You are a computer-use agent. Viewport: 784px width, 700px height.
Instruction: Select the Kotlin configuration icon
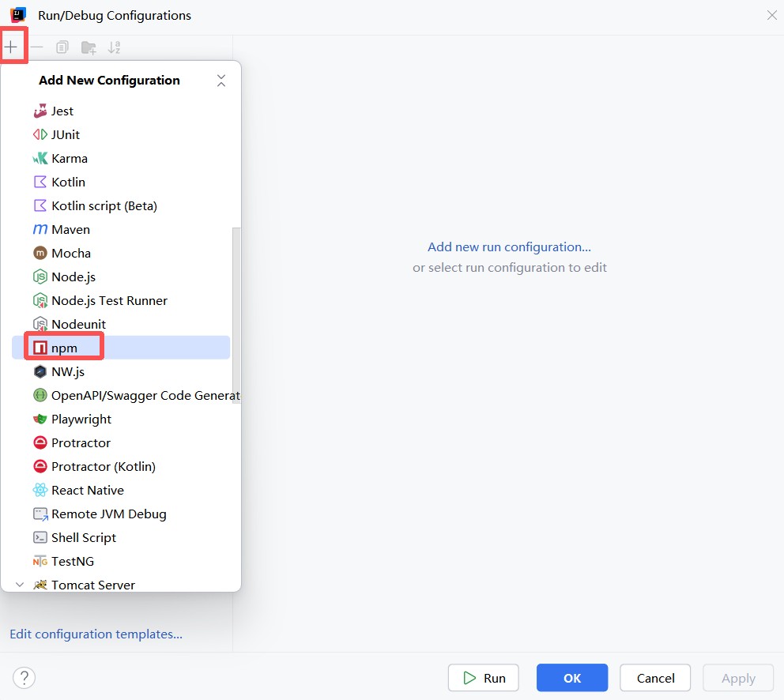[40, 182]
